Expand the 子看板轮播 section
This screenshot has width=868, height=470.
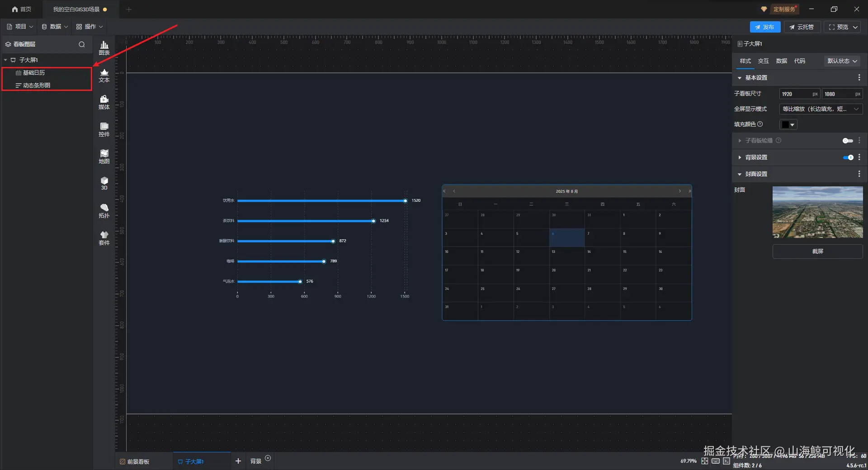(x=740, y=141)
